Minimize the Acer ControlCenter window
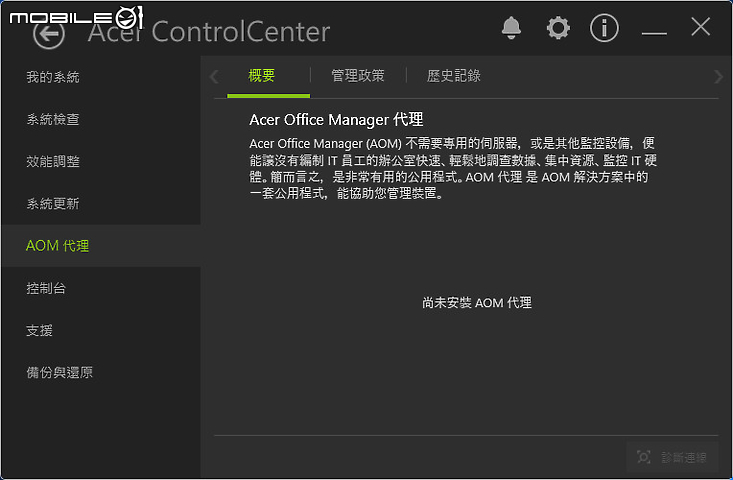Viewport: 733px width, 480px height. click(654, 33)
